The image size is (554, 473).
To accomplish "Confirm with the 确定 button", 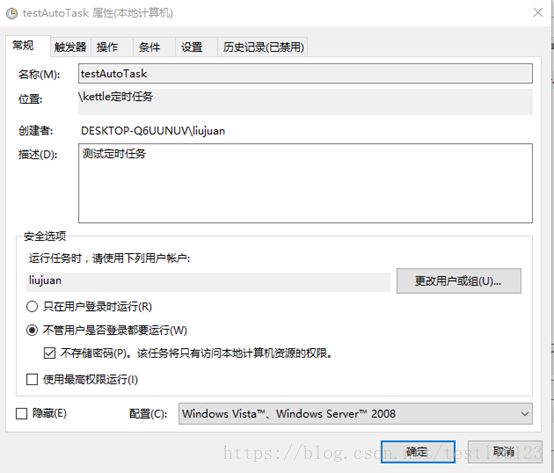I will coord(418,452).
